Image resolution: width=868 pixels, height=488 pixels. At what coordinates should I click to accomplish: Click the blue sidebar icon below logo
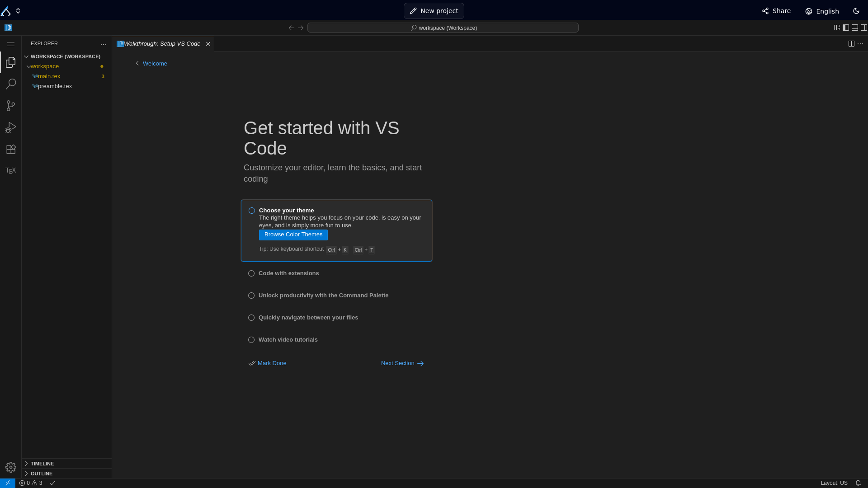click(x=8, y=28)
